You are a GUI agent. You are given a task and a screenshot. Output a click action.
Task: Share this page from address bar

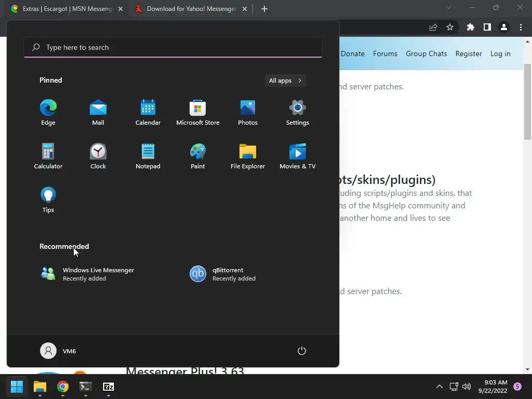tap(433, 28)
